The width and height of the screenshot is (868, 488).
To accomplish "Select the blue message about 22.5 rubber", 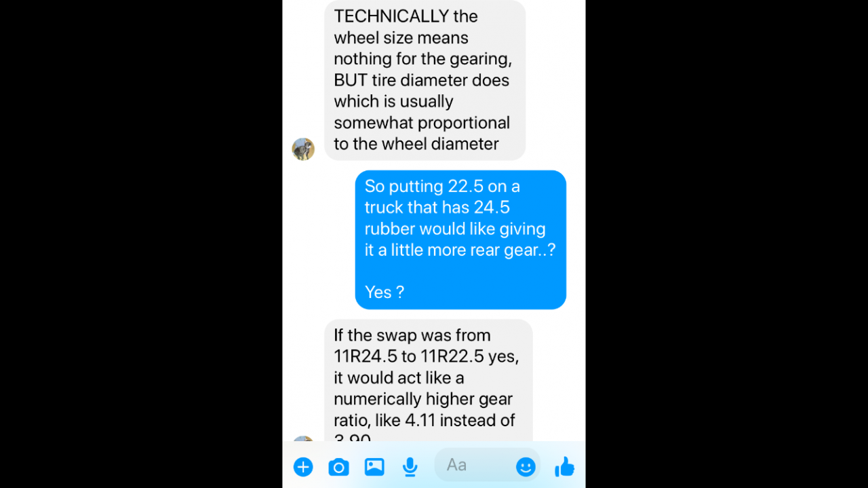I will tap(460, 240).
